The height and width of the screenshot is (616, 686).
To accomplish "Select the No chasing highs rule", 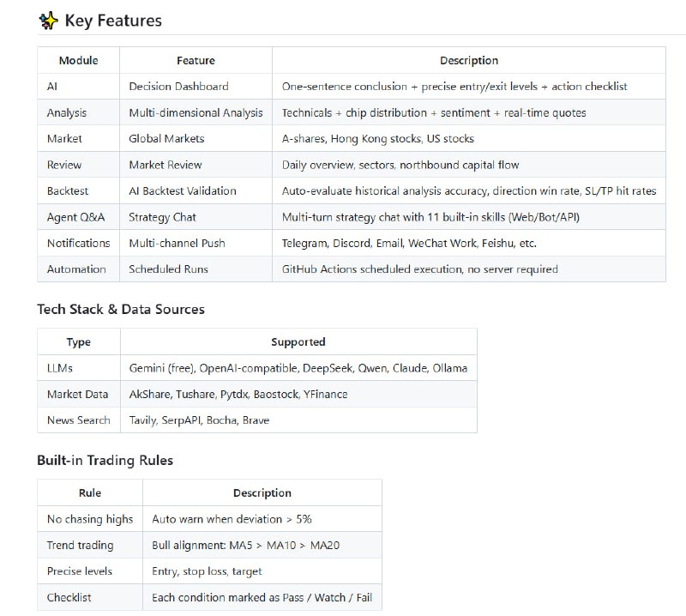I will click(x=90, y=519).
